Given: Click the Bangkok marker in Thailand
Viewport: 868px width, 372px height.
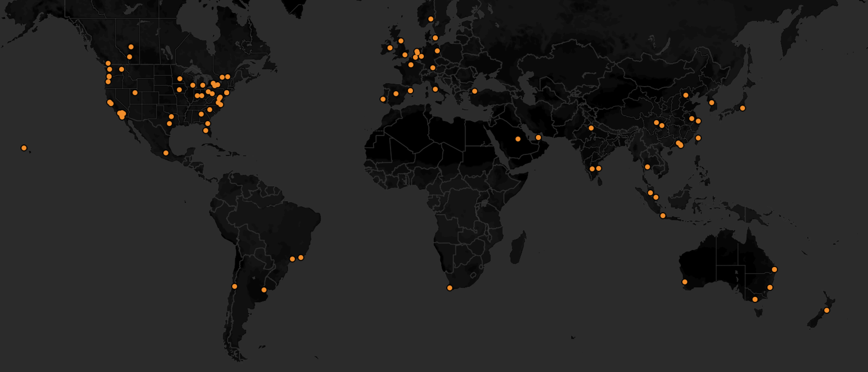Looking at the screenshot, I should (647, 167).
